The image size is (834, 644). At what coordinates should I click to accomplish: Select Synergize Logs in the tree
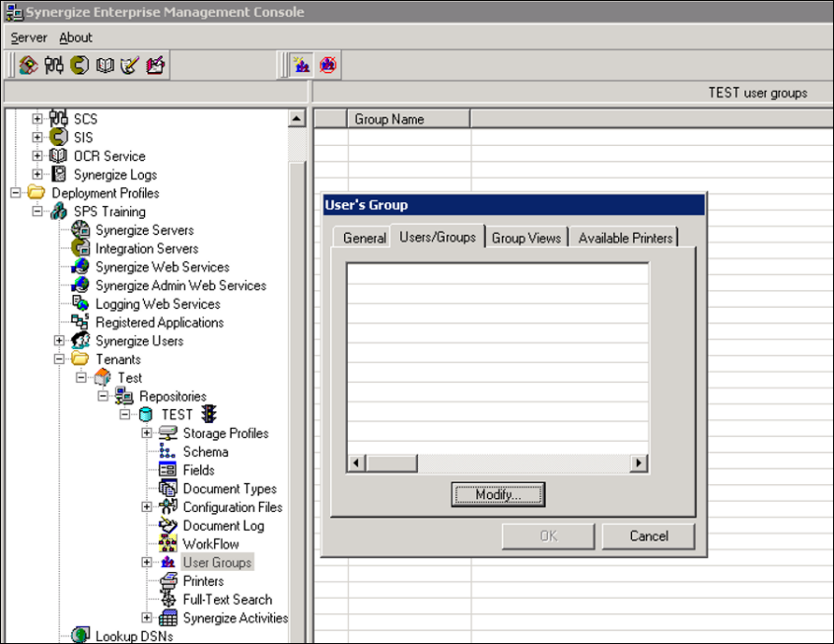pyautogui.click(x=115, y=175)
